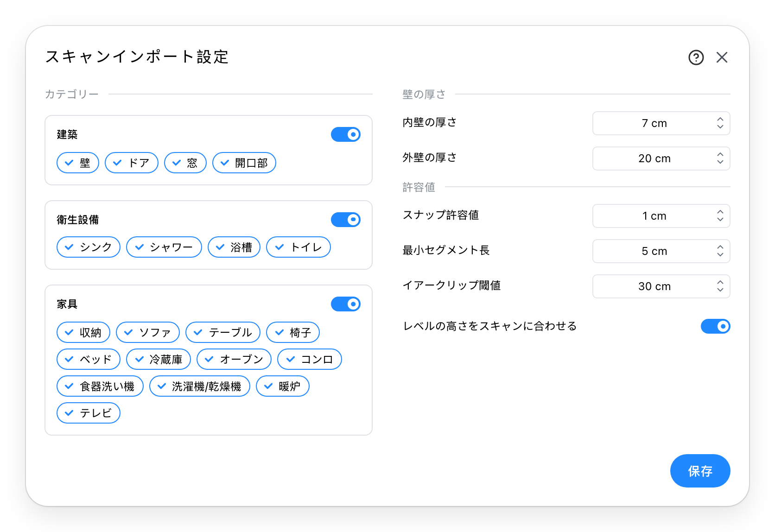Click the スナップ許容値 stepper arrows
The height and width of the screenshot is (532, 775).
click(720, 216)
